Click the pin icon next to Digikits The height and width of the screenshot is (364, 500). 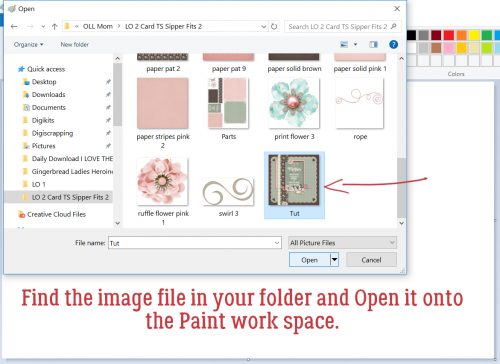coord(108,120)
